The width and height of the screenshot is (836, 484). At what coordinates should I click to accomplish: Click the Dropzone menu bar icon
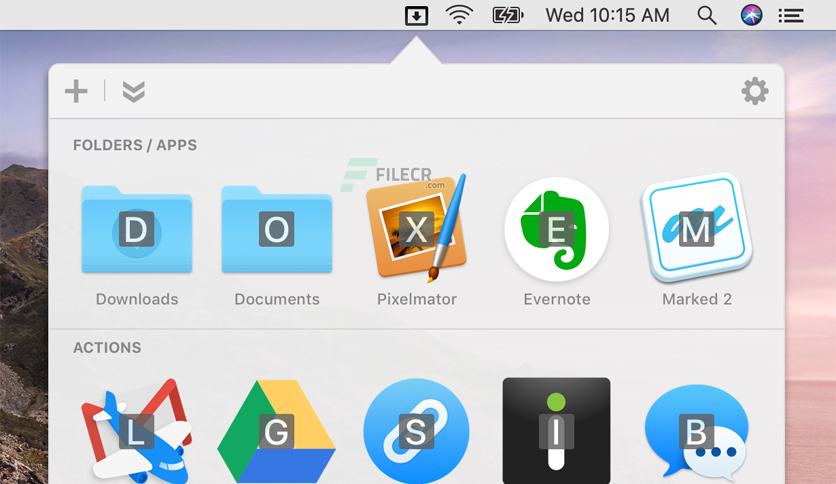click(416, 15)
